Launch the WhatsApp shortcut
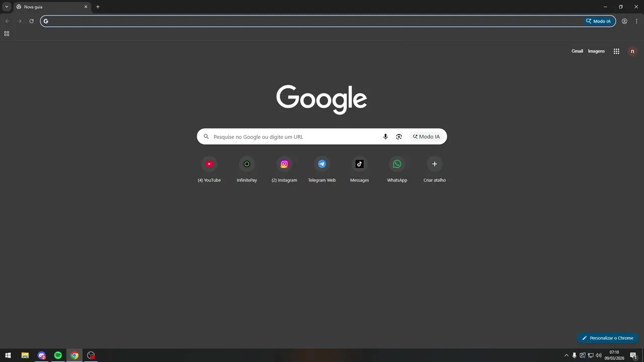The image size is (644, 362). pyautogui.click(x=397, y=170)
